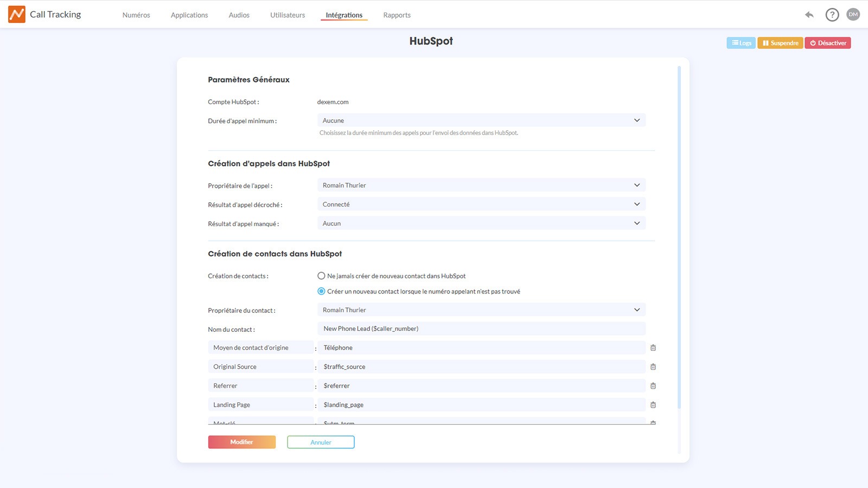Click the Modifier button
This screenshot has width=868, height=488.
click(241, 442)
